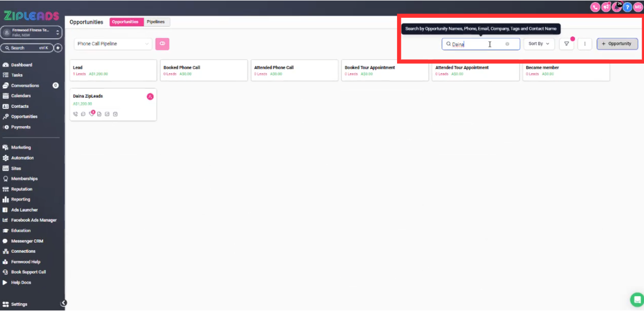The image size is (644, 311).
Task: Navigate to Connections
Action: click(23, 251)
